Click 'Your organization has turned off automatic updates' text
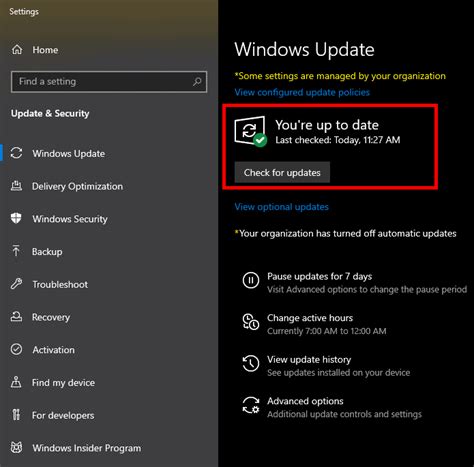 345,233
